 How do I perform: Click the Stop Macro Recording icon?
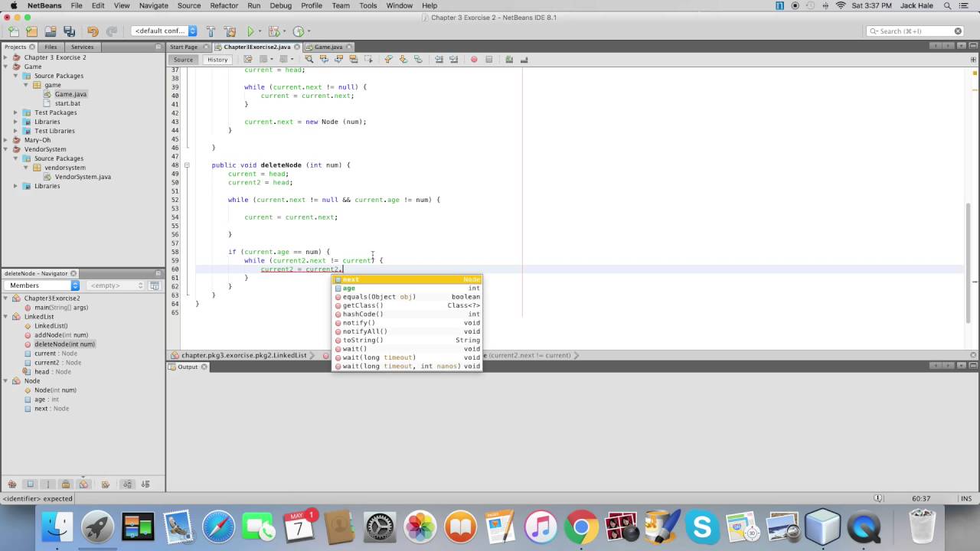point(489,59)
